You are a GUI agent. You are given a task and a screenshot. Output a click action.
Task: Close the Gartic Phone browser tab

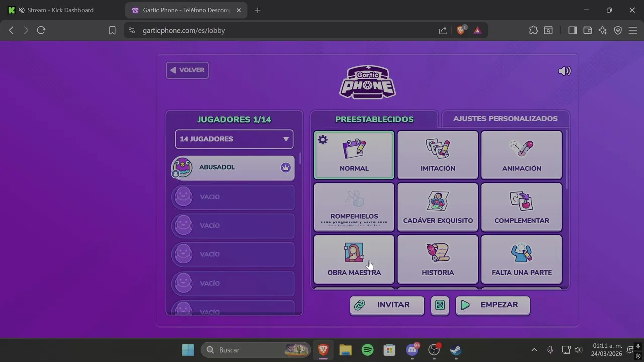[239, 10]
